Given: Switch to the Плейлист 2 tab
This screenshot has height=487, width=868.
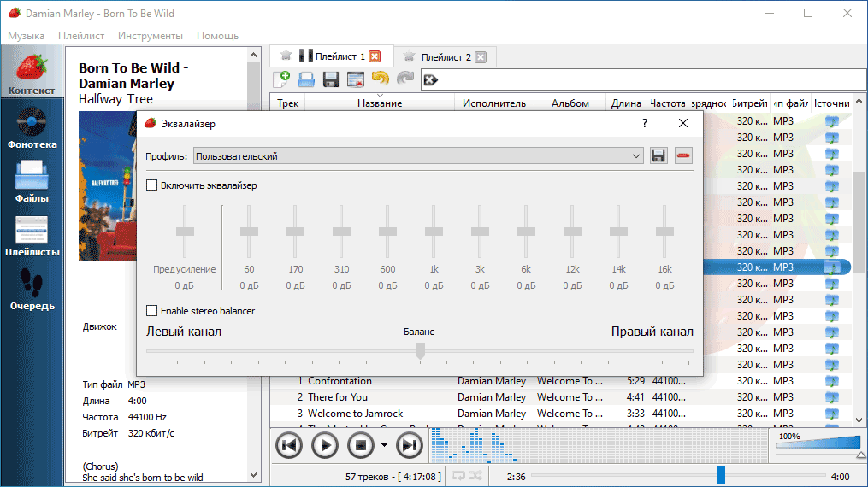Looking at the screenshot, I should point(446,57).
